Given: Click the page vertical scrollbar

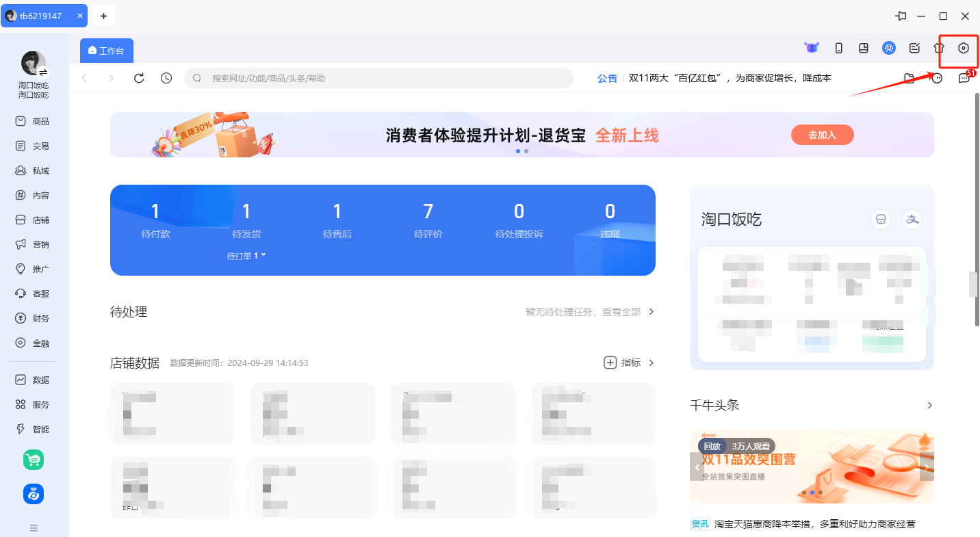Looking at the screenshot, I should (977, 209).
